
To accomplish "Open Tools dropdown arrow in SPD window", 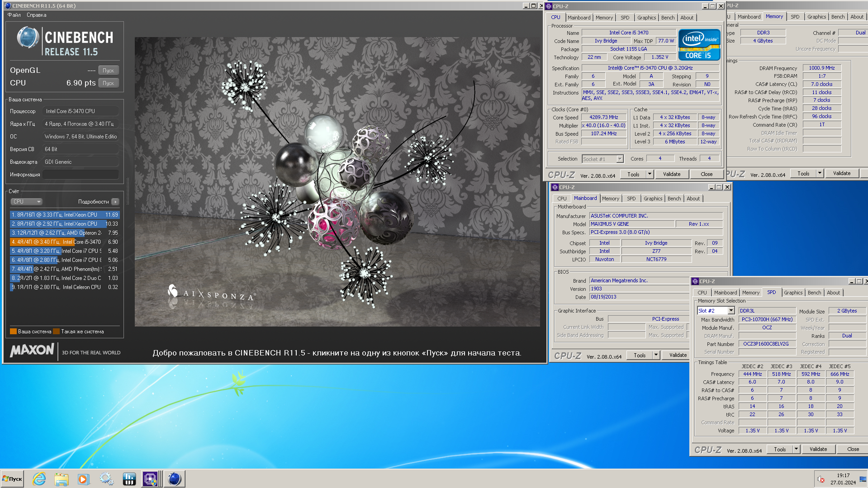I will coord(796,449).
